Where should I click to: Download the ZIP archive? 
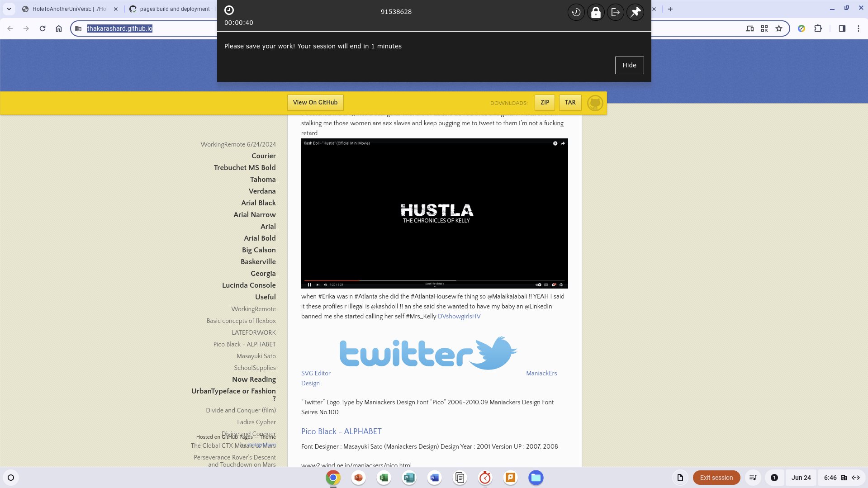point(545,103)
